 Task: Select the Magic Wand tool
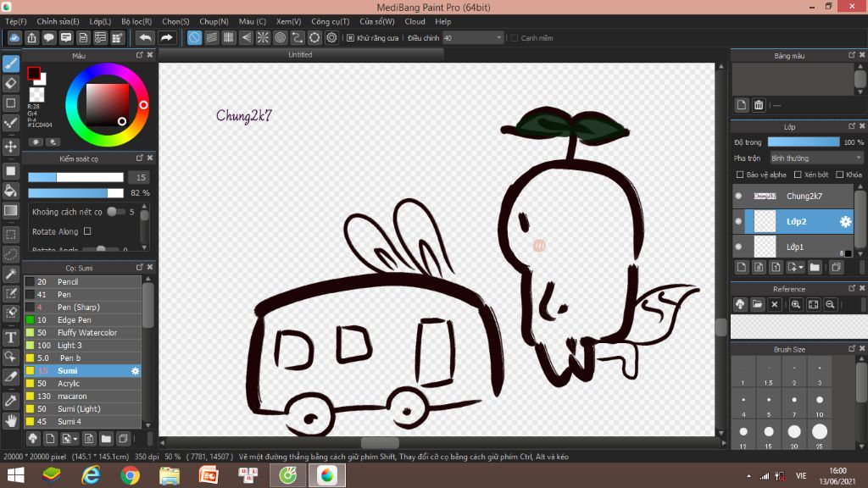(11, 274)
